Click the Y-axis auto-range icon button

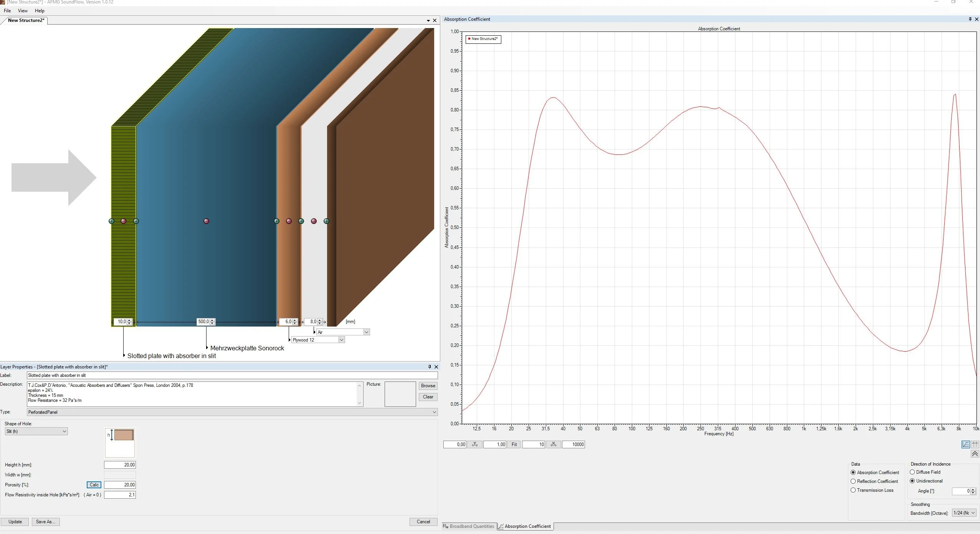[x=474, y=444]
